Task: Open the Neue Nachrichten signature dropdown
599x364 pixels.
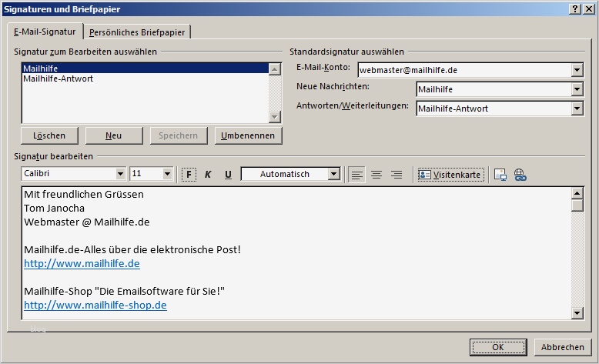Action: click(x=577, y=89)
